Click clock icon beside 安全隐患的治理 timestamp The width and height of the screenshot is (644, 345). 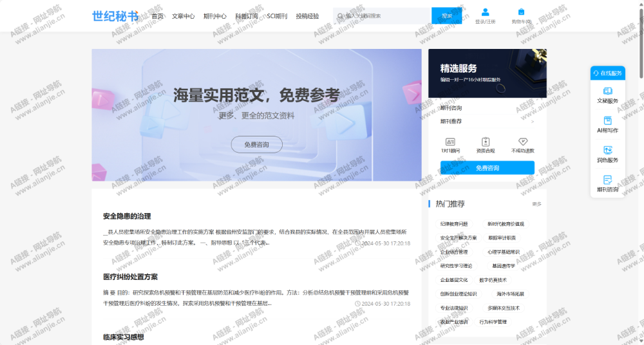pyautogui.click(x=357, y=243)
